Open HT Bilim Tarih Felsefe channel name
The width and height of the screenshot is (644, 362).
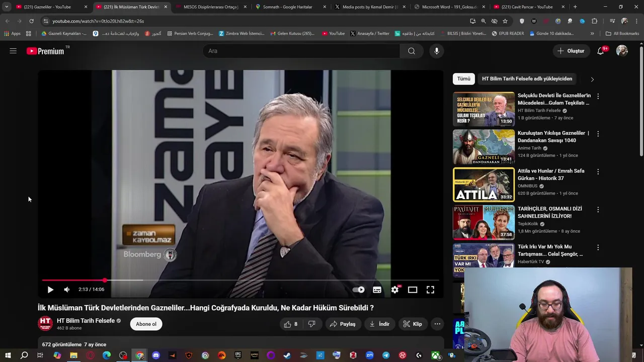pyautogui.click(x=86, y=321)
